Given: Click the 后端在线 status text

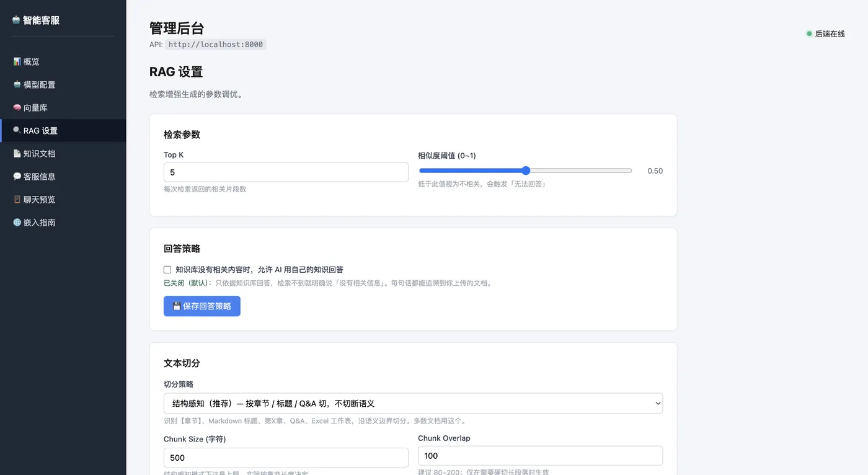Looking at the screenshot, I should 830,34.
